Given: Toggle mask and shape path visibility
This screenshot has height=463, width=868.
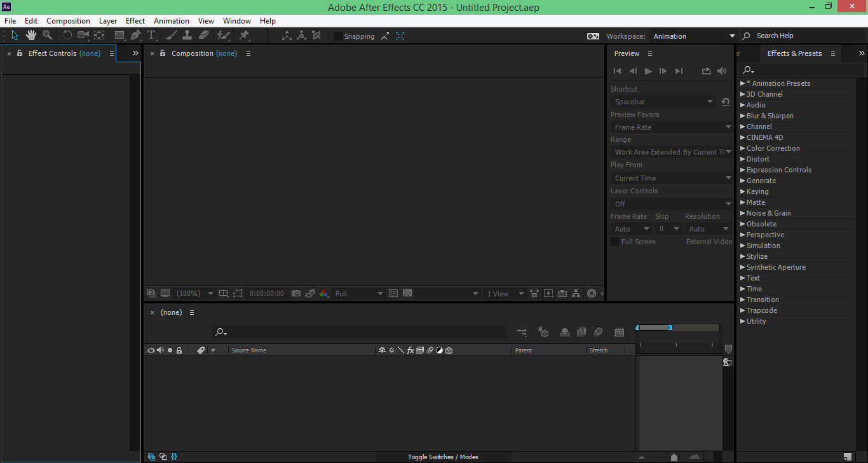Looking at the screenshot, I should 238,293.
